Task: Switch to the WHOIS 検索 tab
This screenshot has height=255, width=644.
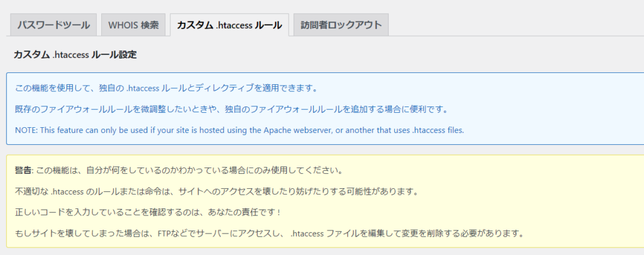Action: pyautogui.click(x=133, y=26)
